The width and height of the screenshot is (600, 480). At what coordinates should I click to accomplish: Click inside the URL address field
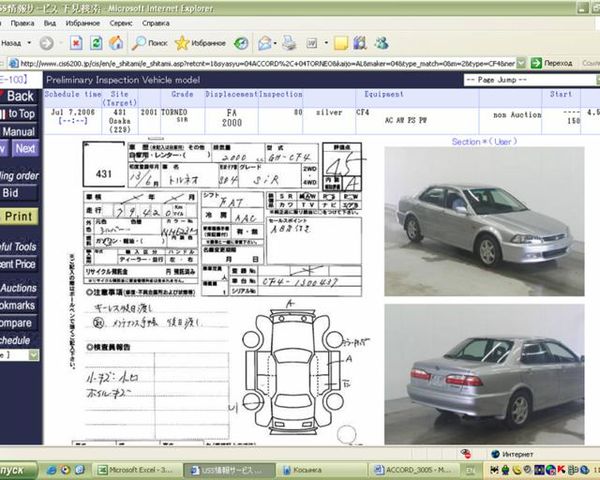pos(267,64)
